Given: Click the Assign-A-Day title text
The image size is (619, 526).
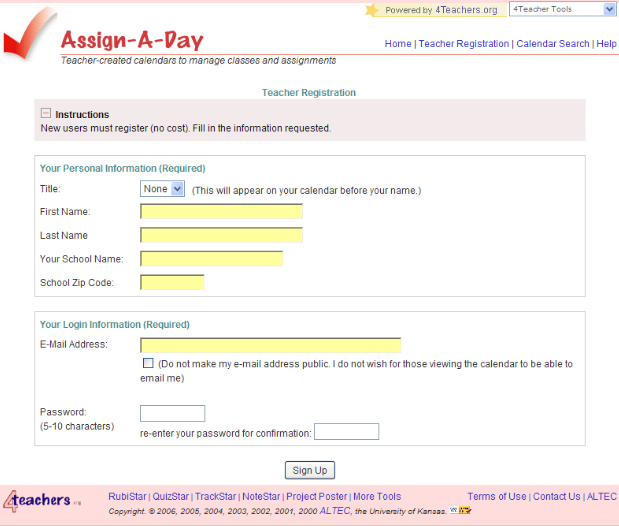Looking at the screenshot, I should 132,40.
